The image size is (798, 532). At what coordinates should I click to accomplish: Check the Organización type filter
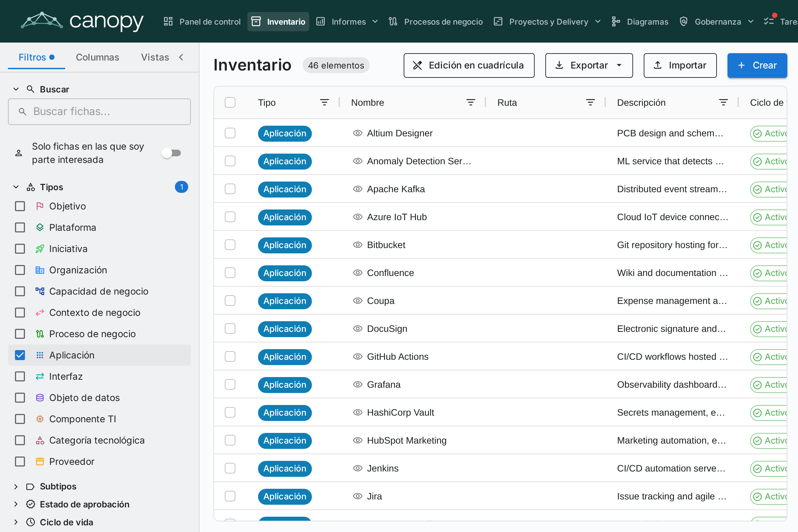click(x=20, y=270)
